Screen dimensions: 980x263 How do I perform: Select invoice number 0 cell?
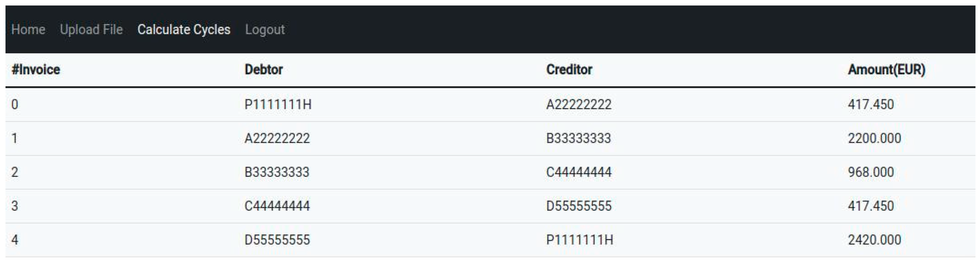(x=15, y=104)
